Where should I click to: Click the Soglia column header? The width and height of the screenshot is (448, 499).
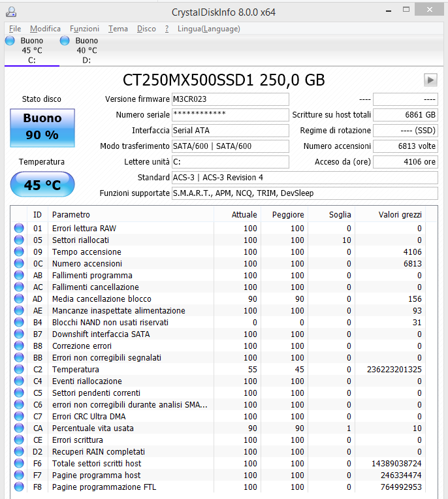point(332,215)
